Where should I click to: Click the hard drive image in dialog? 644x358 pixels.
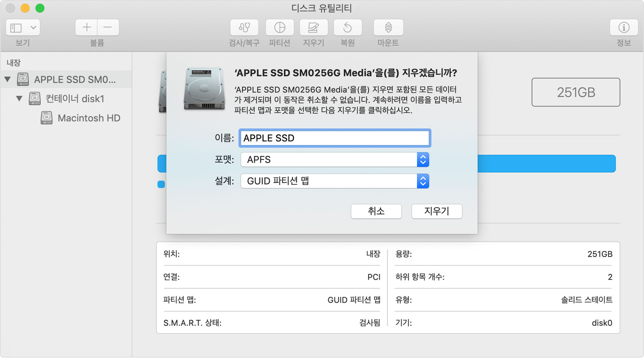pos(204,89)
